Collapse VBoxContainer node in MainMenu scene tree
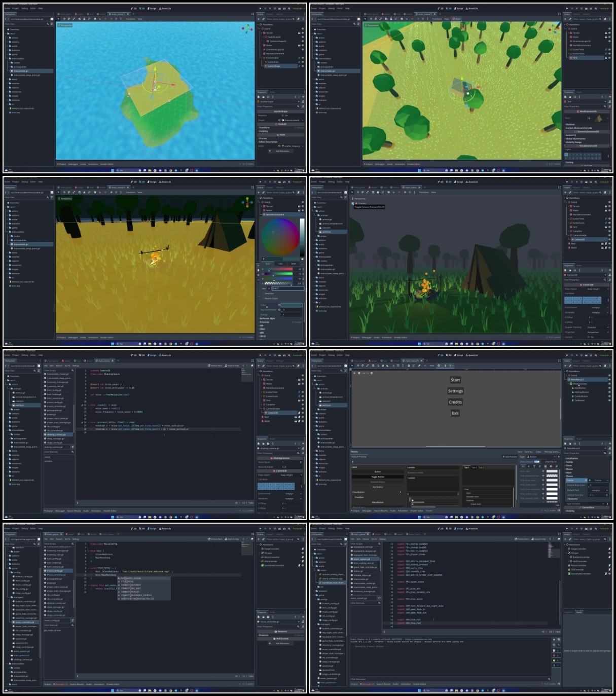Viewport: 616px width, 696px height. 568,384
